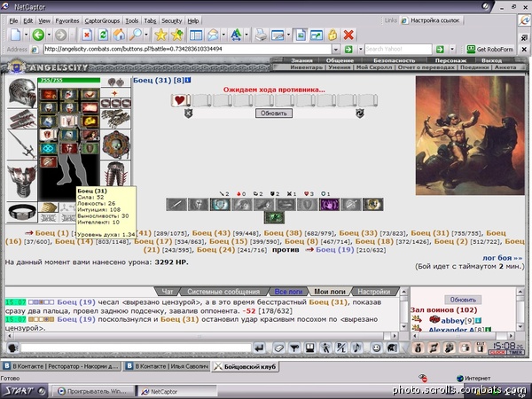Screen dimensions: 532x399
Task: Click the browser Home toolbar icon
Action: pyautogui.click(x=120, y=35)
